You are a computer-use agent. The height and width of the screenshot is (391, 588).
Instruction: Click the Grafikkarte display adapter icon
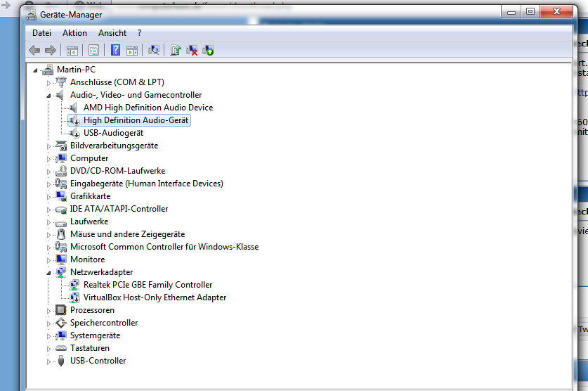coord(60,196)
